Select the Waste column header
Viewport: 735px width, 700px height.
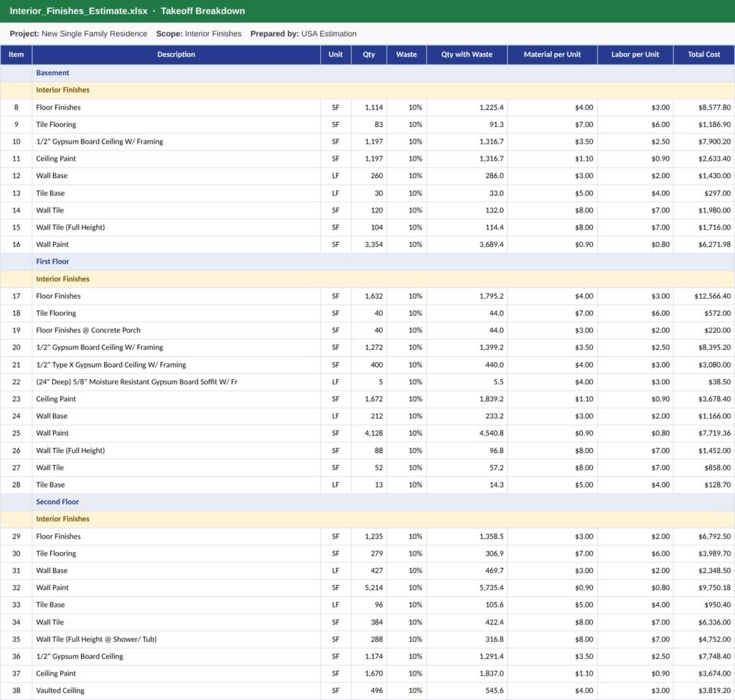tap(406, 55)
